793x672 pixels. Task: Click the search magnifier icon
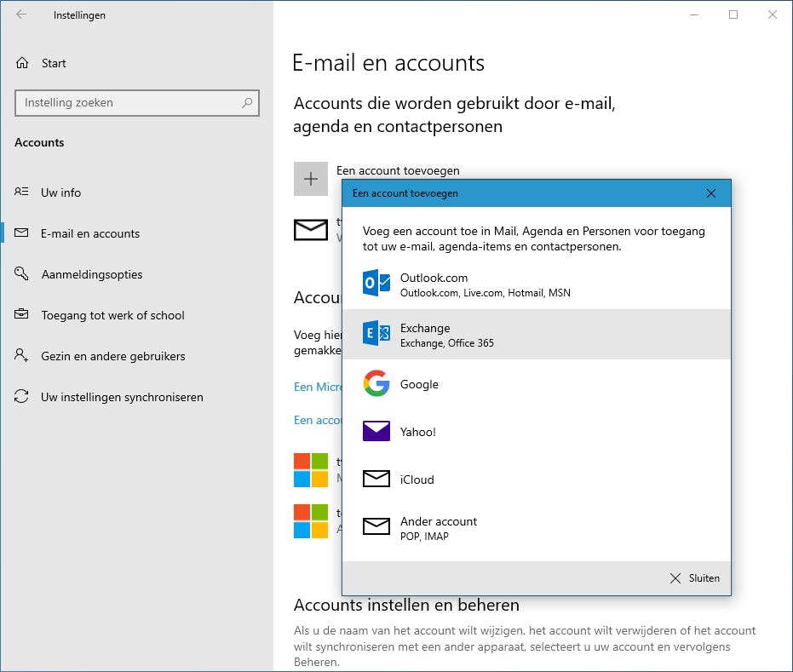pyautogui.click(x=247, y=103)
